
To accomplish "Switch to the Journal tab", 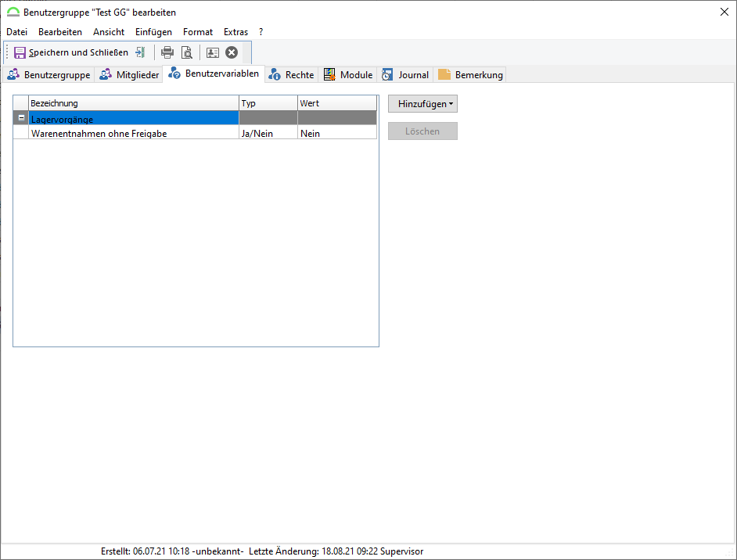I will 405,75.
